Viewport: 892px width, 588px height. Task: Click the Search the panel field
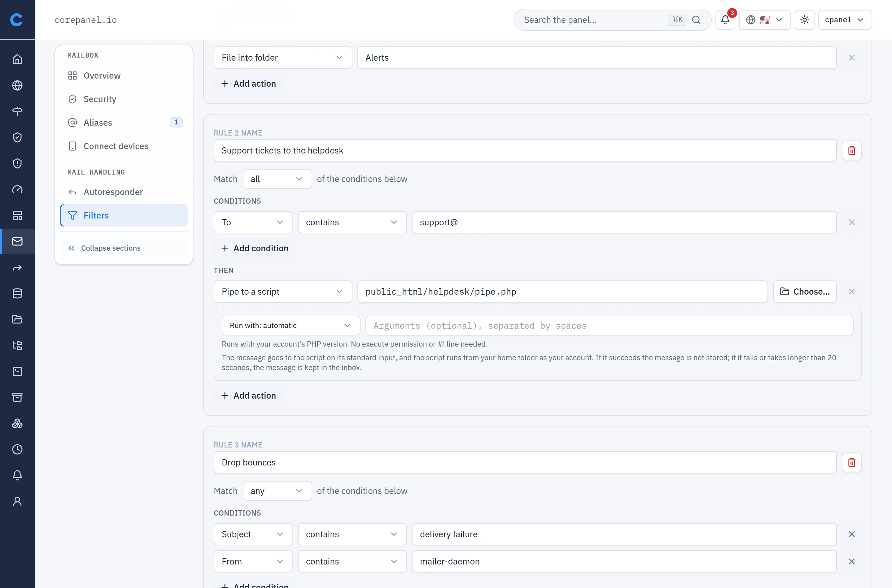coord(612,20)
